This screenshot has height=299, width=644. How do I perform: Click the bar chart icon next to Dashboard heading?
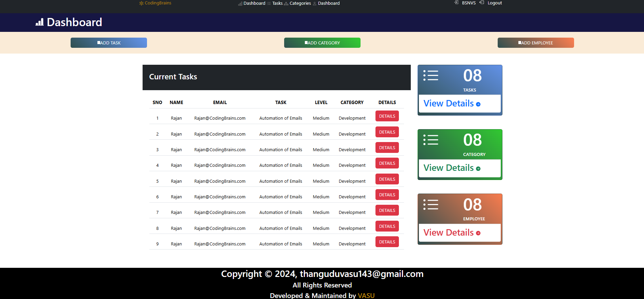click(39, 22)
